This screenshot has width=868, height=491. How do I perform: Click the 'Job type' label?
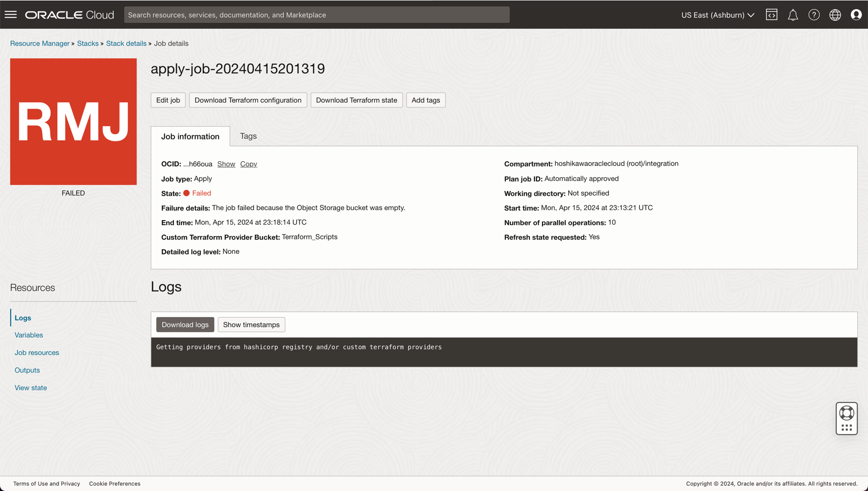177,179
